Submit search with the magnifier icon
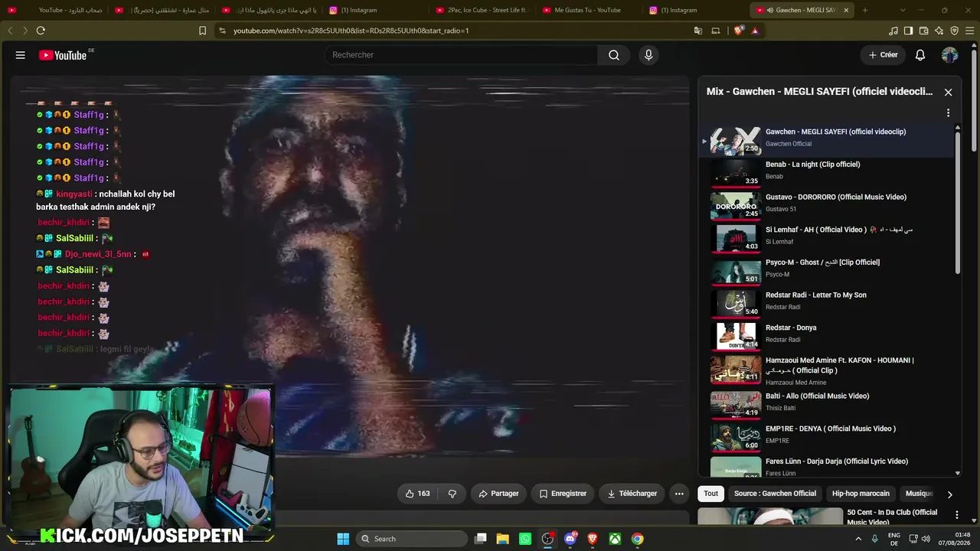This screenshot has width=980, height=551. point(614,55)
